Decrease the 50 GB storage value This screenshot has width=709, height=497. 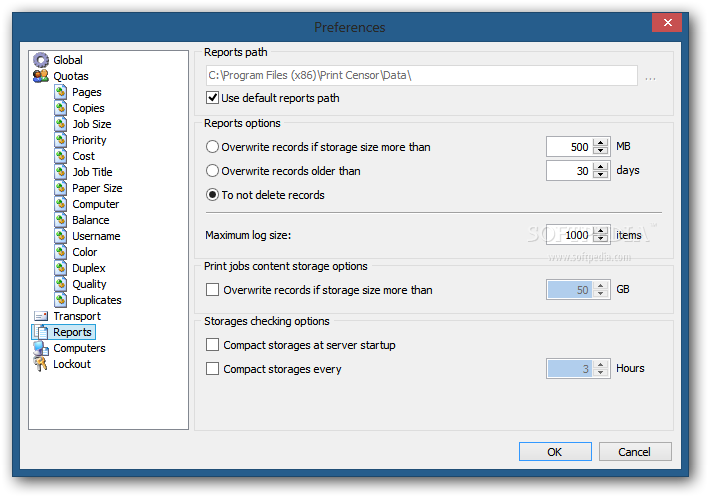[x=600, y=293]
